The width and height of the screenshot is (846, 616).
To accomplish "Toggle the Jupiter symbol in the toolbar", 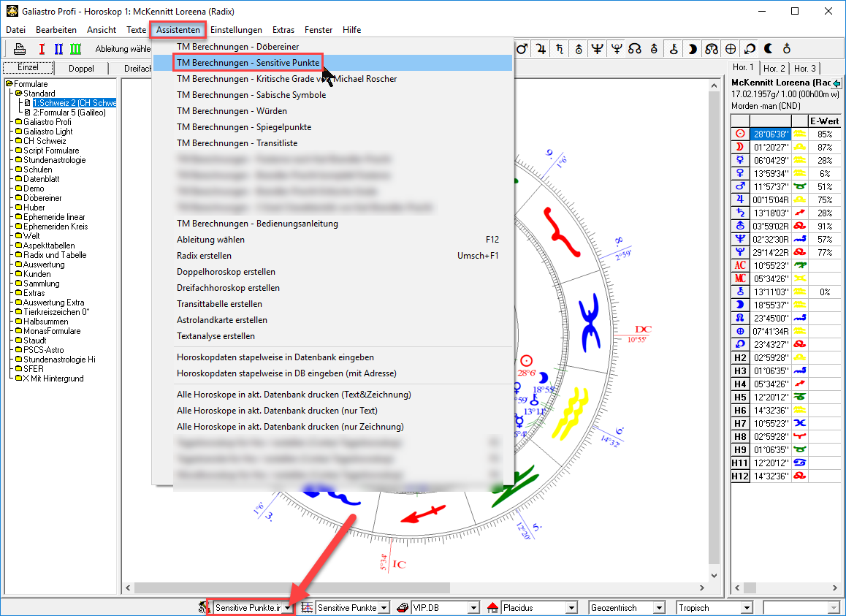I will (x=541, y=49).
